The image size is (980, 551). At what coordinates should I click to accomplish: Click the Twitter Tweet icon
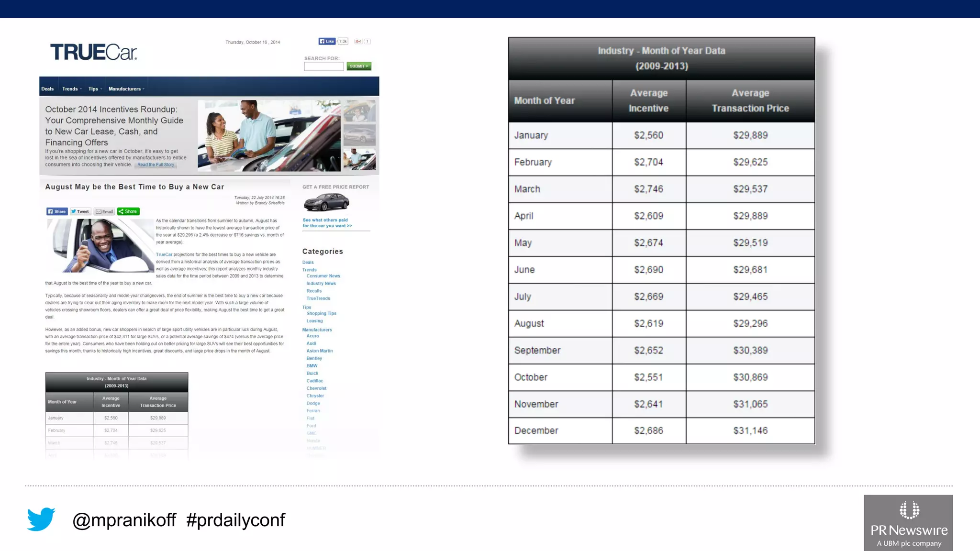(x=80, y=211)
